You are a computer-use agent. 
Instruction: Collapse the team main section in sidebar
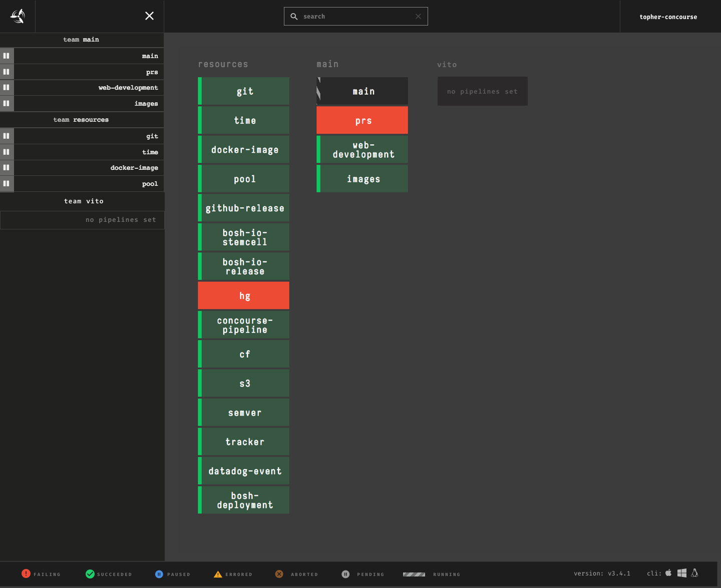(x=82, y=40)
